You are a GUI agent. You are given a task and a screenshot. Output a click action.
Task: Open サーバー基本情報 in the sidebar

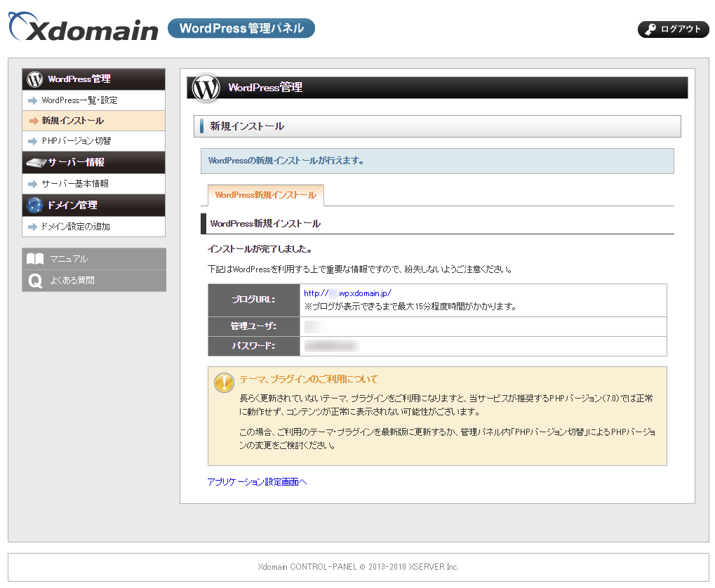coord(74,184)
